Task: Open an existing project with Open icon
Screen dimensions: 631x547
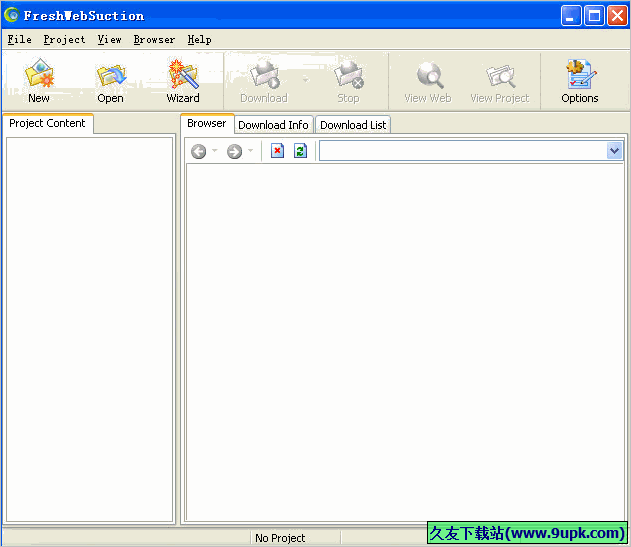Action: click(111, 74)
